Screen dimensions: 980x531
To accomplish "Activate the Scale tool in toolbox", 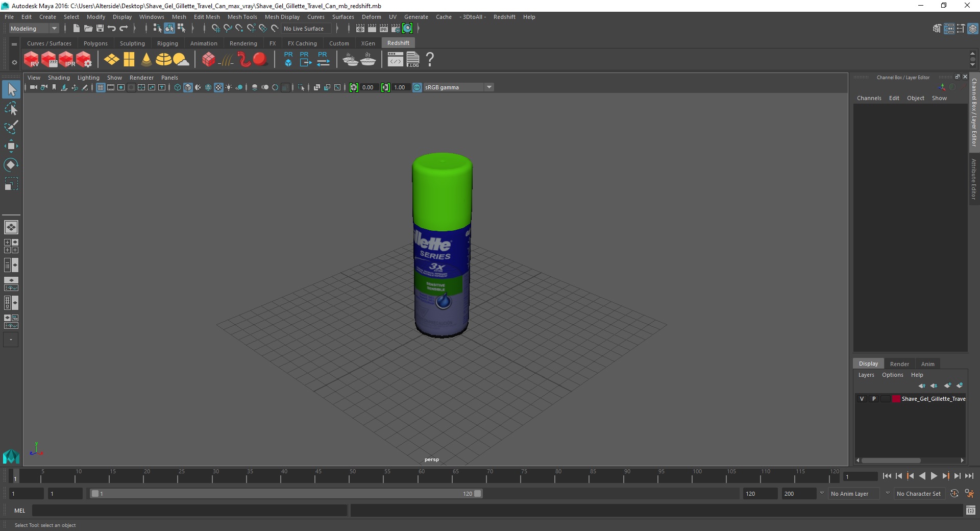I will 11,184.
